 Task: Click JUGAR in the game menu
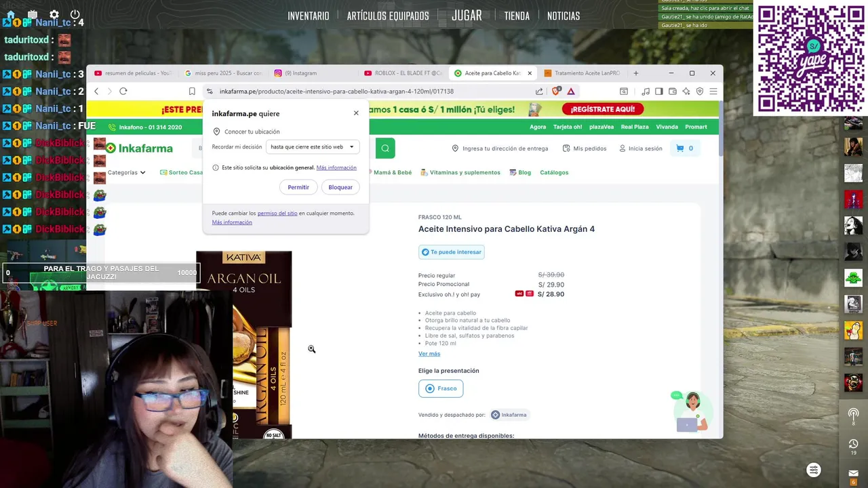467,16
